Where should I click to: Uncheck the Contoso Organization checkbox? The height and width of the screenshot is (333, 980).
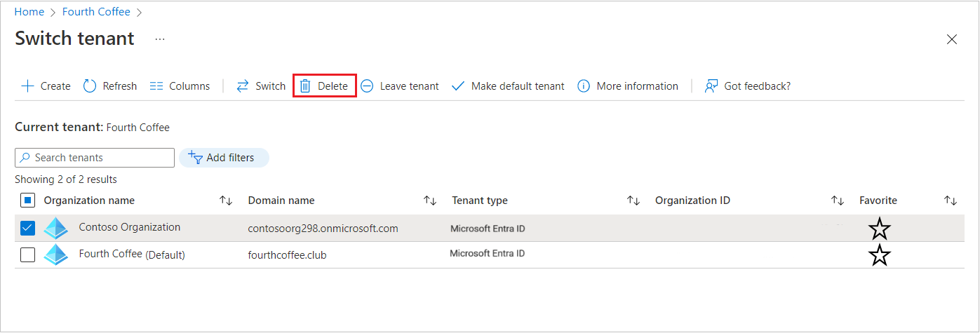27,229
